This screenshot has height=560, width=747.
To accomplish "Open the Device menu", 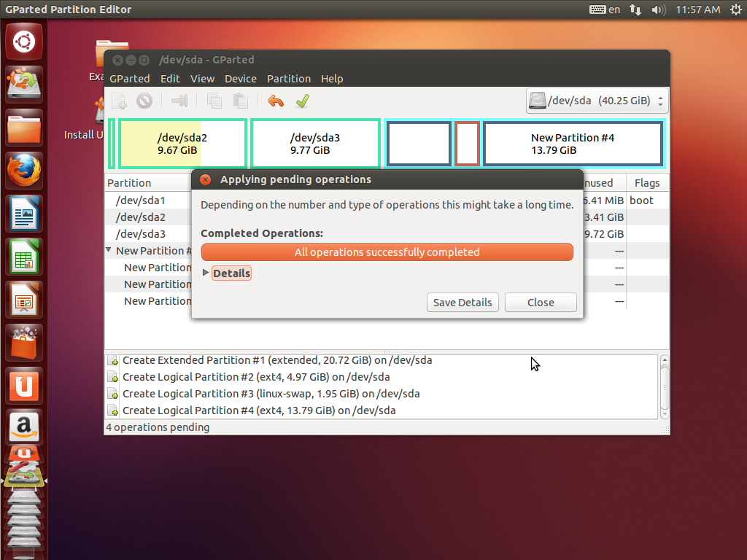I will [240, 79].
